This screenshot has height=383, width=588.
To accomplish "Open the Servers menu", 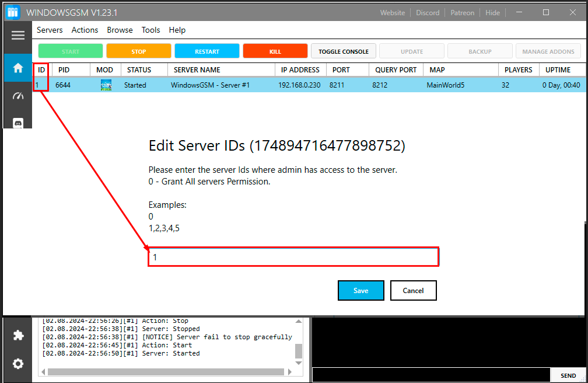I will [50, 30].
